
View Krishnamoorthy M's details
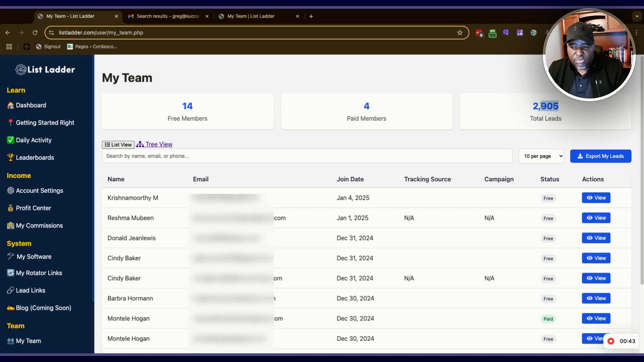596,198
